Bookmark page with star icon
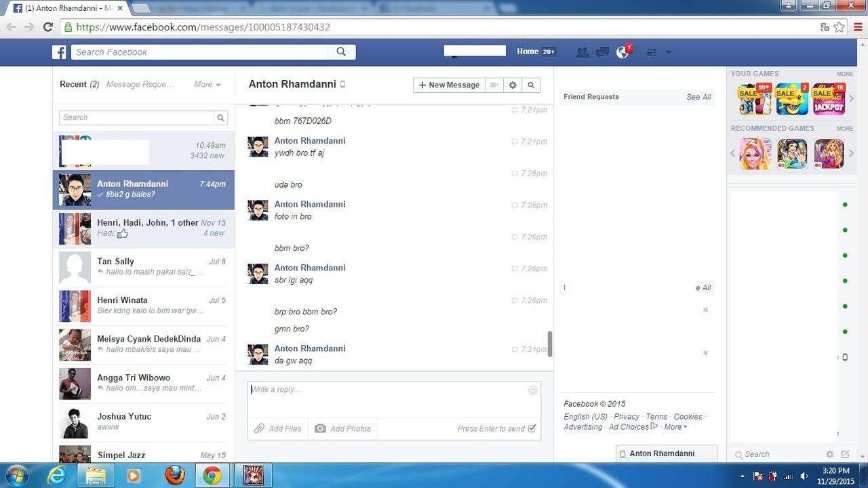The height and width of the screenshot is (488, 868). [840, 27]
